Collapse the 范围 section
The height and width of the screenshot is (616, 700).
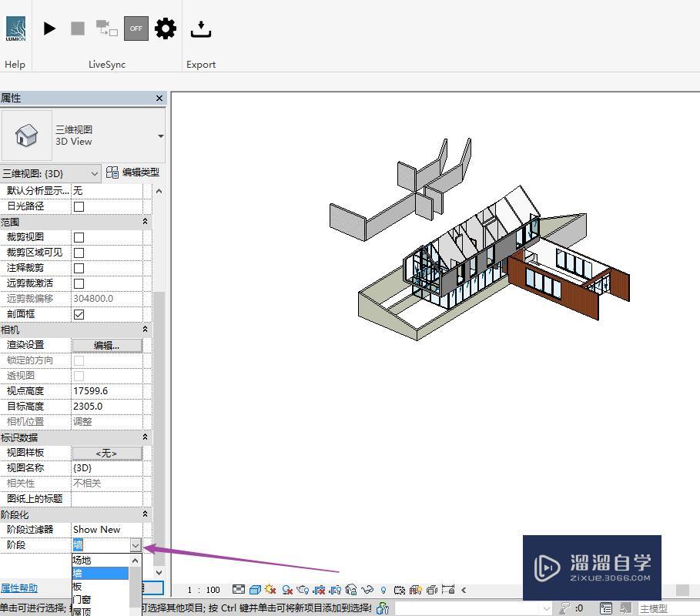pyautogui.click(x=145, y=222)
